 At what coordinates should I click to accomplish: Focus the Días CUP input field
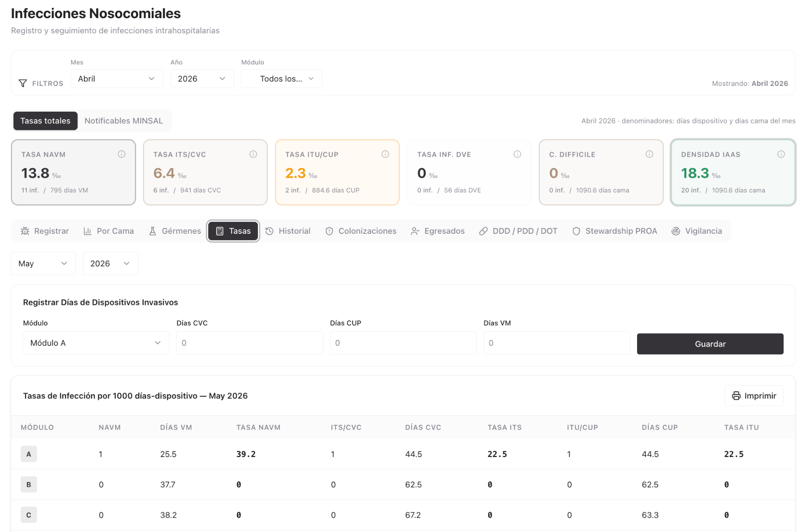403,343
